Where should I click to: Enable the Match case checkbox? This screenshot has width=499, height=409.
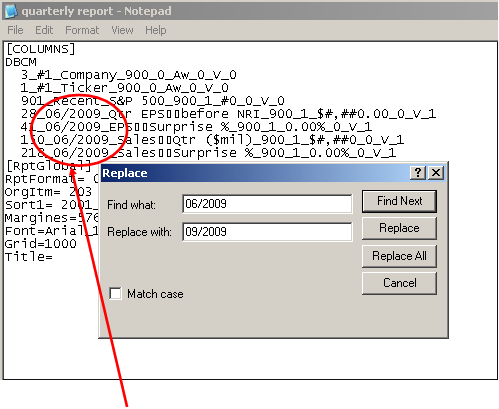[115, 294]
